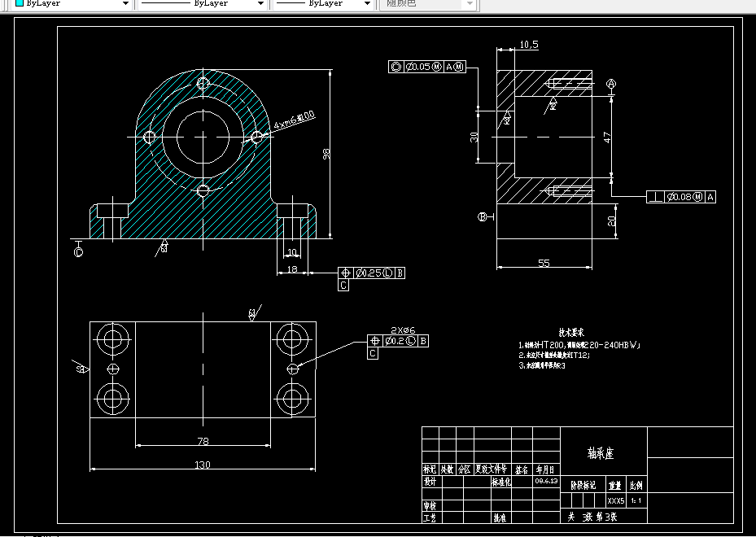Viewport: 756px width, 537px height.
Task: Select the 比例 title block cell
Action: (x=636, y=486)
